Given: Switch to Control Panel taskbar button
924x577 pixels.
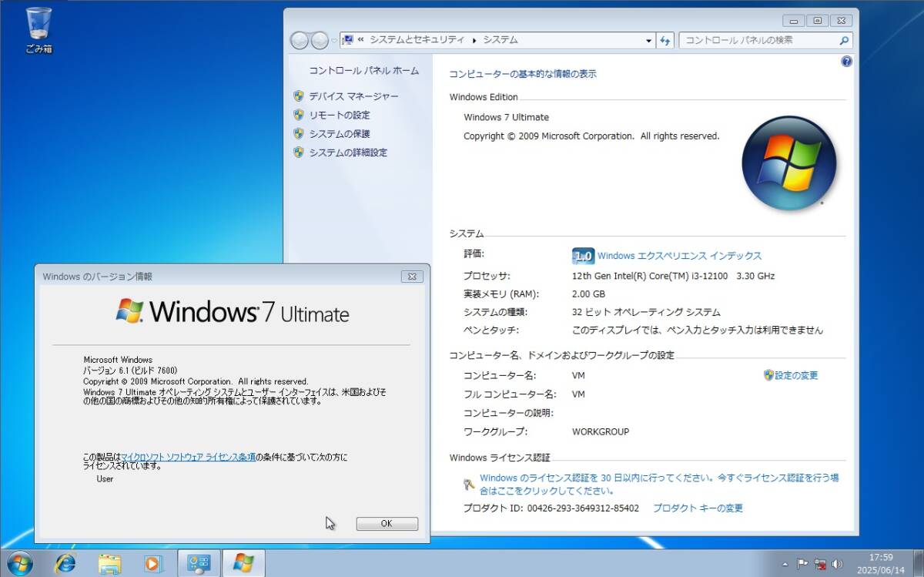Looking at the screenshot, I should 199,563.
